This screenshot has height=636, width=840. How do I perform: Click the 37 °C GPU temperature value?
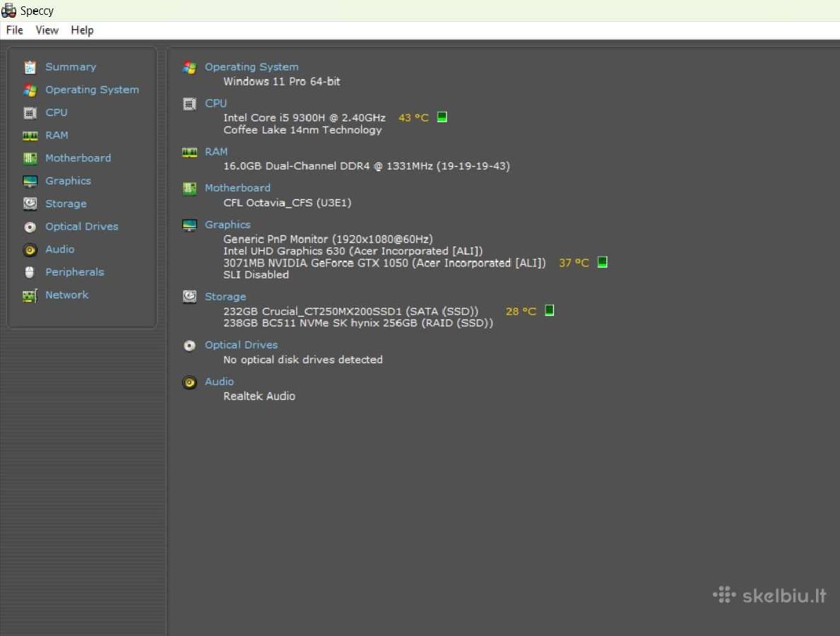click(574, 263)
